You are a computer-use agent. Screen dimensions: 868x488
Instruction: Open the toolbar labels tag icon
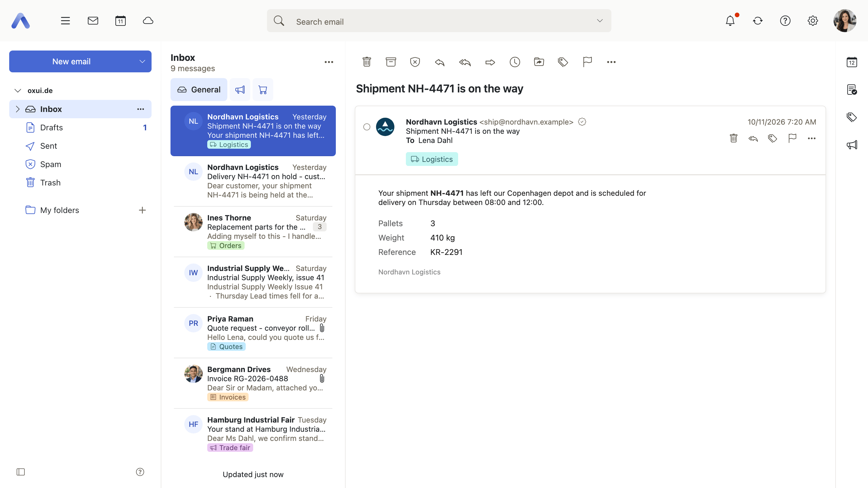tap(563, 62)
